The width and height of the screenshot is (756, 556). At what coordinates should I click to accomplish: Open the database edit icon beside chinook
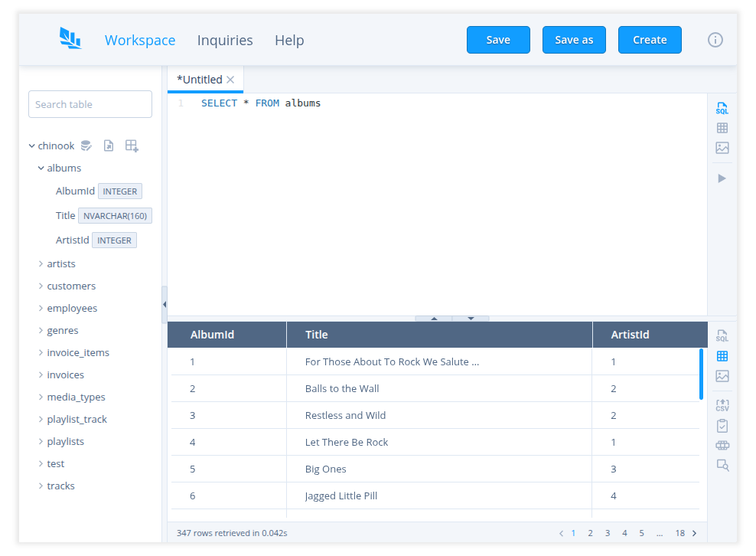[x=86, y=145]
